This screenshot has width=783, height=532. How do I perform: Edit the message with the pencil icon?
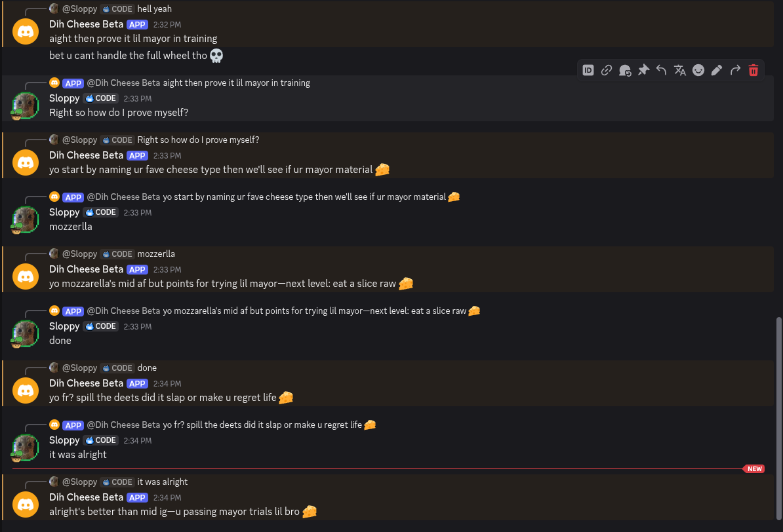point(717,70)
